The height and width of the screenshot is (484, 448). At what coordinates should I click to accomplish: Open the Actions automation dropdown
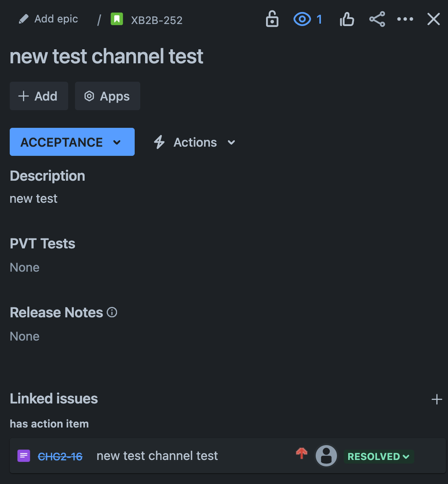(195, 142)
